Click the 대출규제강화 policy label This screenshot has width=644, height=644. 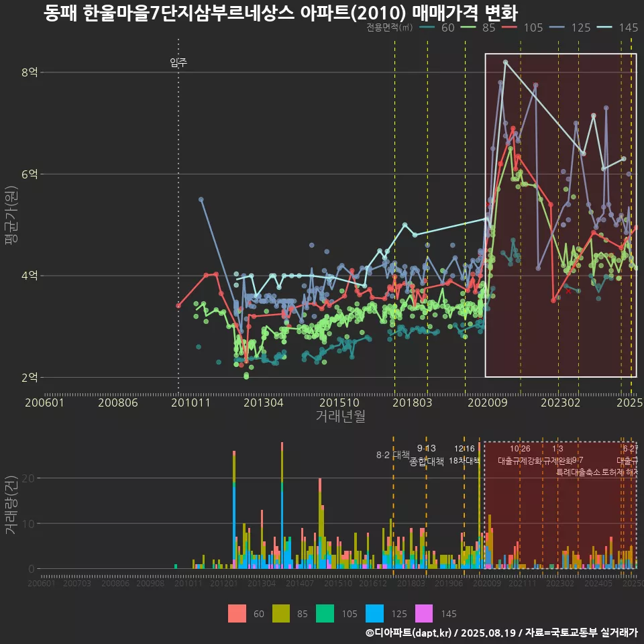pyautogui.click(x=520, y=461)
